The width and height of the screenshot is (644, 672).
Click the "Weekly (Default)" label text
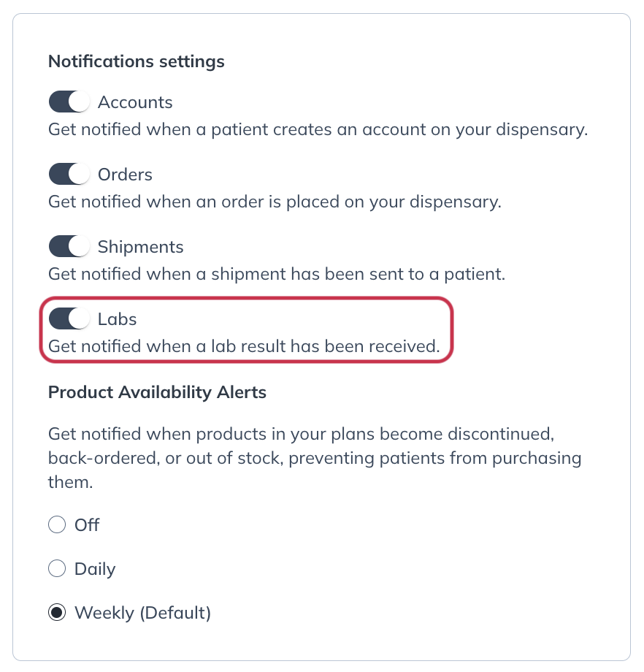142,613
